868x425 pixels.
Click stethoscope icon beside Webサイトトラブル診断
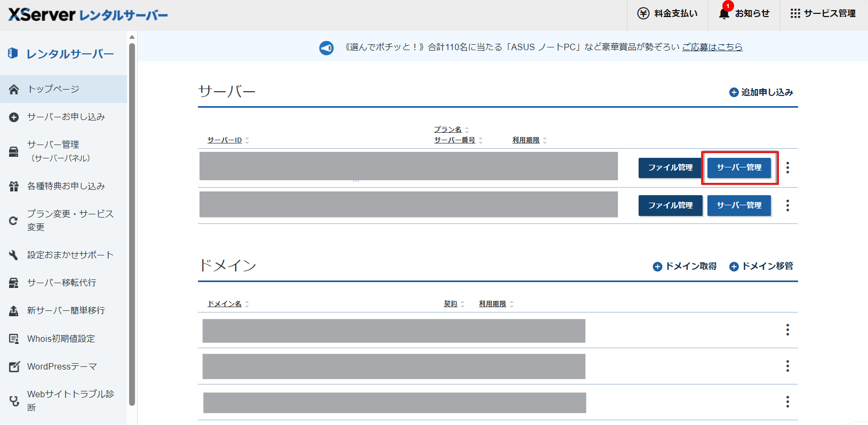click(x=14, y=400)
